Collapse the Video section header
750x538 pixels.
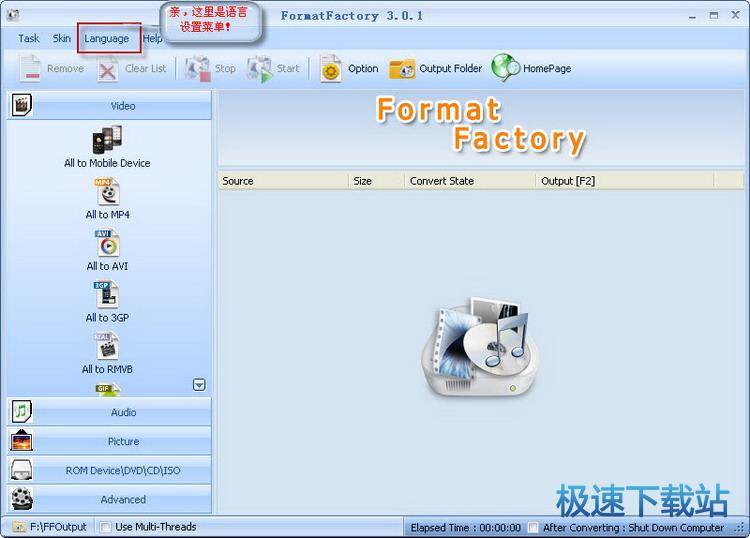(109, 105)
